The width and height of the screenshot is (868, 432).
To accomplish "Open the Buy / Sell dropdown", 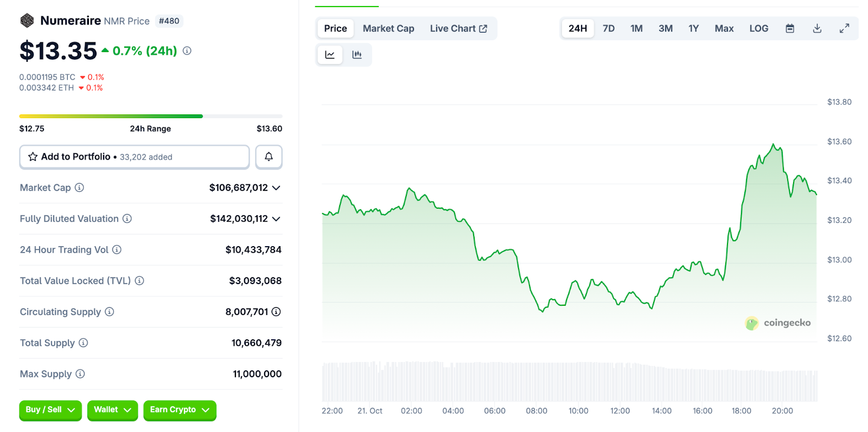I will [x=50, y=410].
